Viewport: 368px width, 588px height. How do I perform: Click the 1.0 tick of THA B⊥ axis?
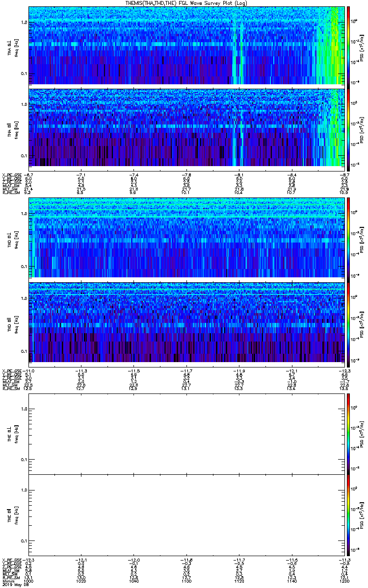click(23, 23)
